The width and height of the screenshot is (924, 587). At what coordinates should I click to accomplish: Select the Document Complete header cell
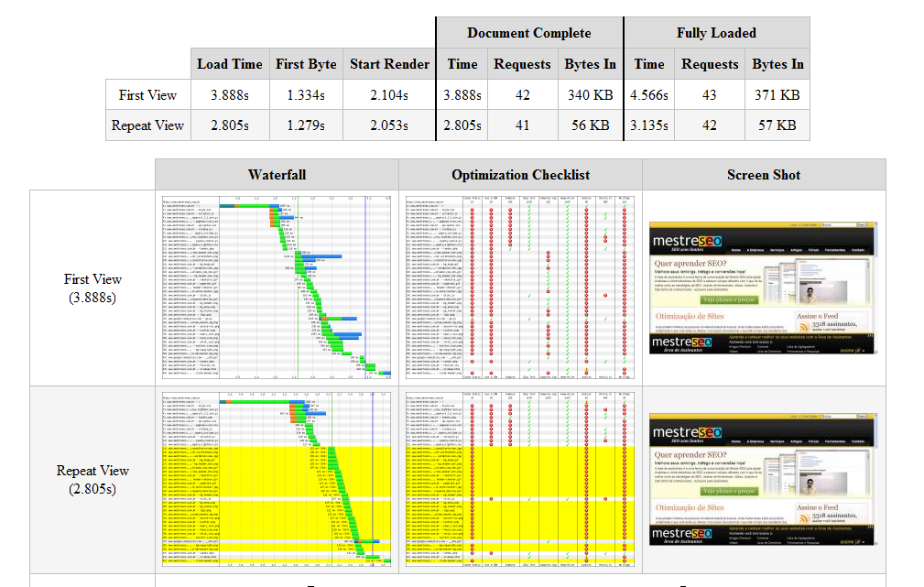pyautogui.click(x=528, y=33)
